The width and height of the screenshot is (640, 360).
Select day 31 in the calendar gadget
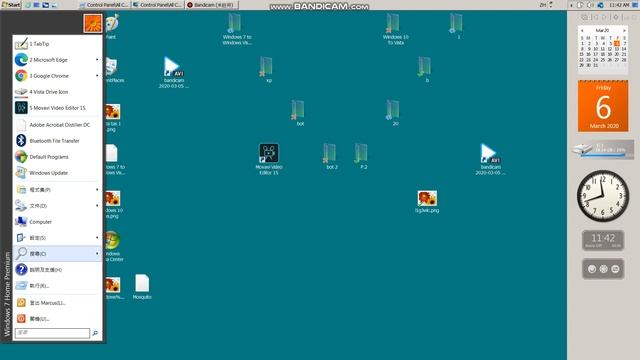596,65
